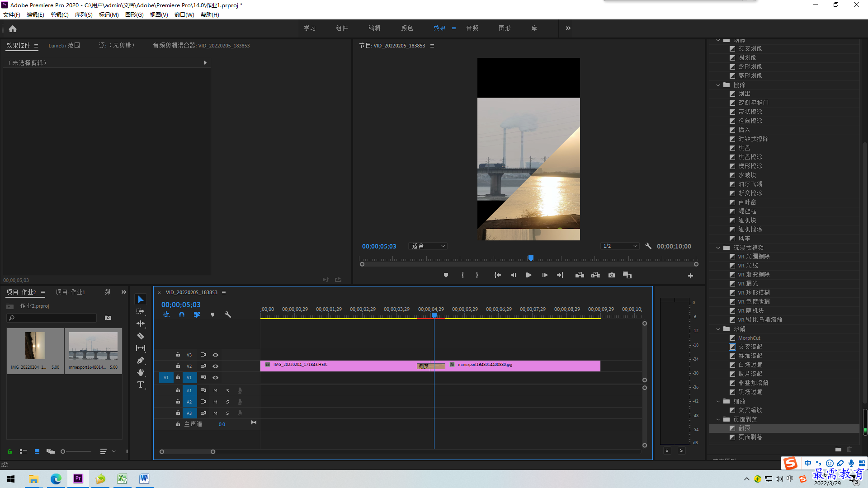
Task: Add marker in timeline header
Action: (212, 314)
